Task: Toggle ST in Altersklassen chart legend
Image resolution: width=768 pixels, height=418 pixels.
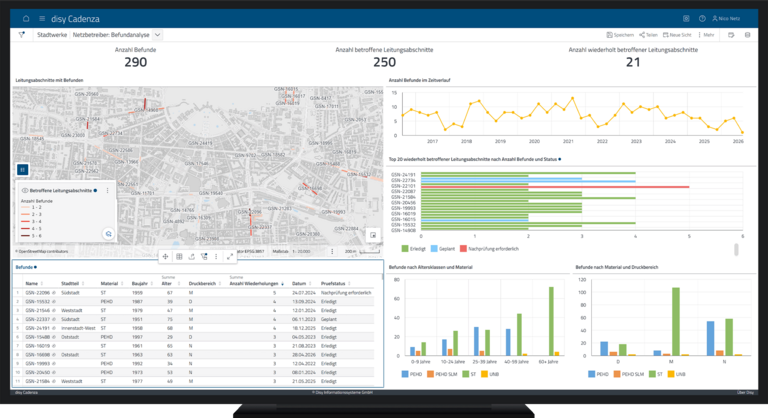Action: click(x=469, y=374)
